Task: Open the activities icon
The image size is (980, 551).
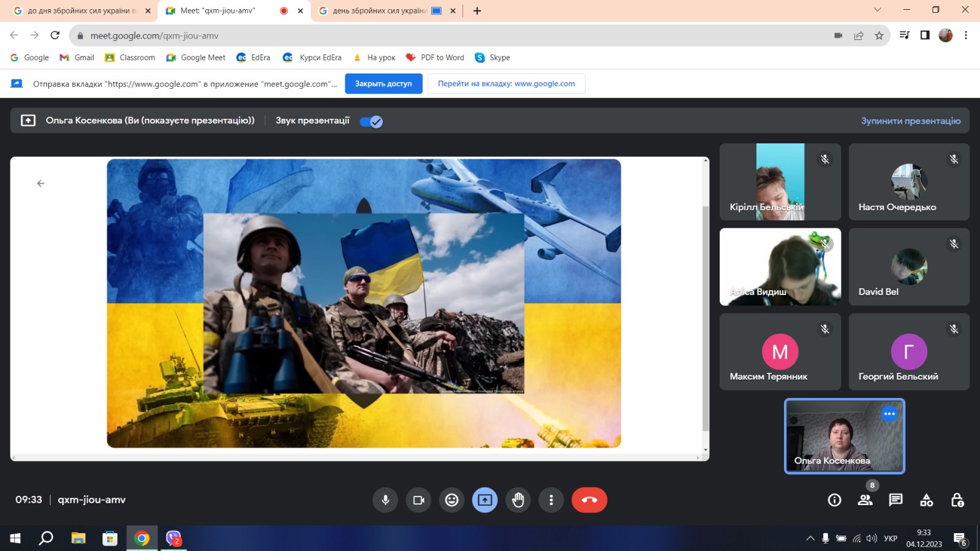Action: click(926, 500)
